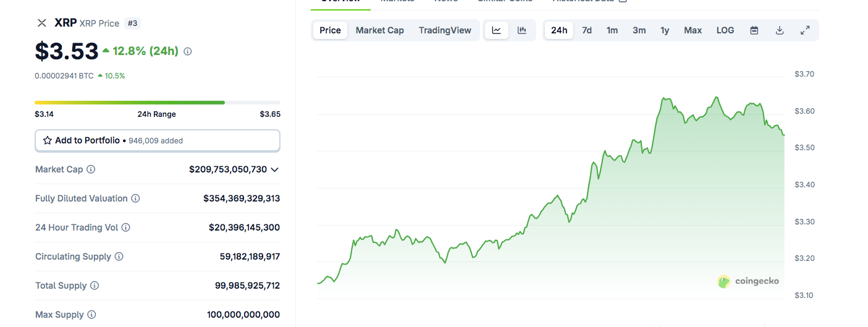The height and width of the screenshot is (327, 868).
Task: Download chart data icon
Action: point(780,30)
